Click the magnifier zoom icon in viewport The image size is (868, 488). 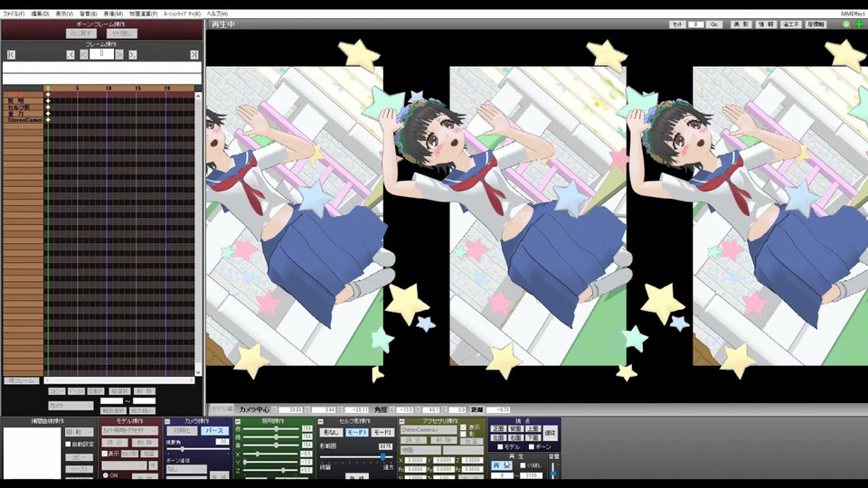pyautogui.click(x=846, y=24)
